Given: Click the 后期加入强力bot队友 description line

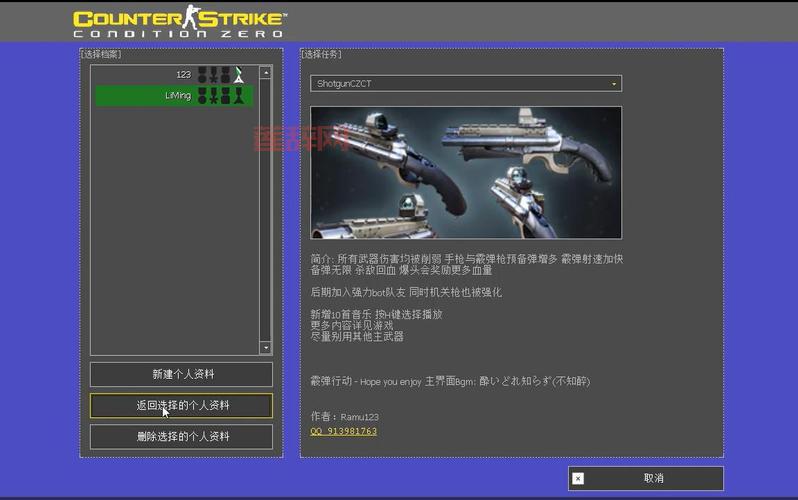Looking at the screenshot, I should (x=406, y=292).
